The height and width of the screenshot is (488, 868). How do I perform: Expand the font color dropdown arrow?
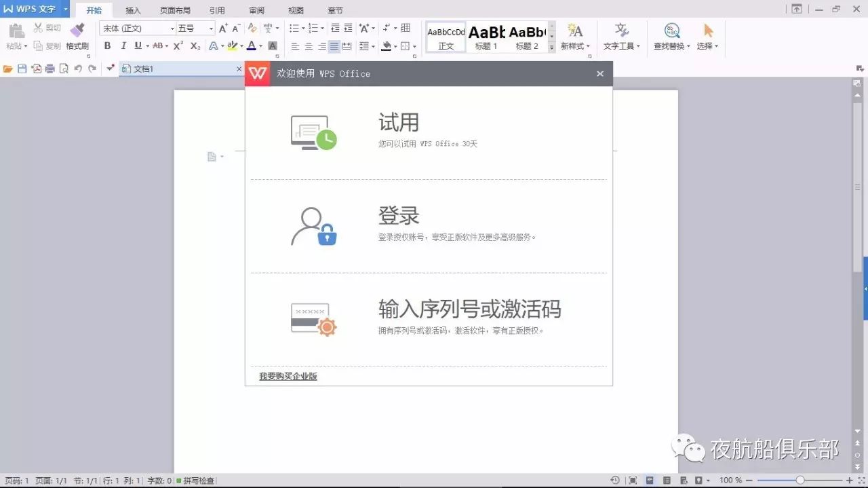pyautogui.click(x=259, y=45)
